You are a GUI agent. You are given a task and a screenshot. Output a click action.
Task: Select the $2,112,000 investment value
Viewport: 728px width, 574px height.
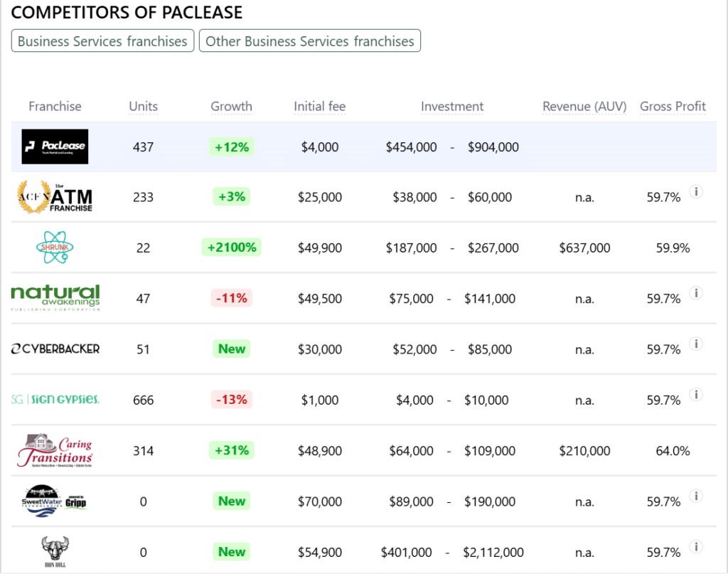[493, 553]
